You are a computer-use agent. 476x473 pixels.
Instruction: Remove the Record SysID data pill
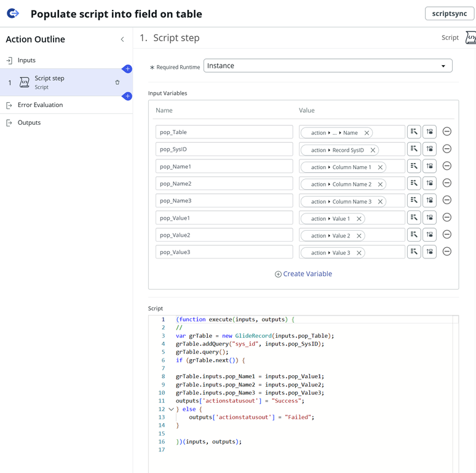click(x=373, y=150)
